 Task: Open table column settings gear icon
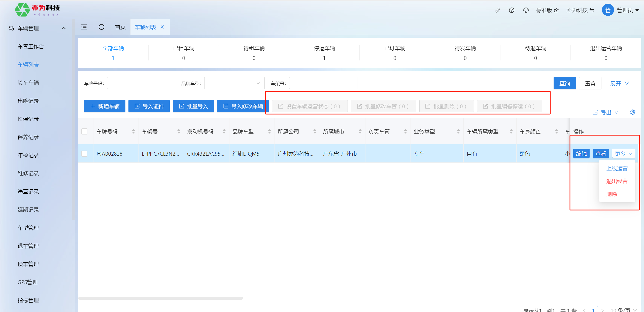coord(633,112)
